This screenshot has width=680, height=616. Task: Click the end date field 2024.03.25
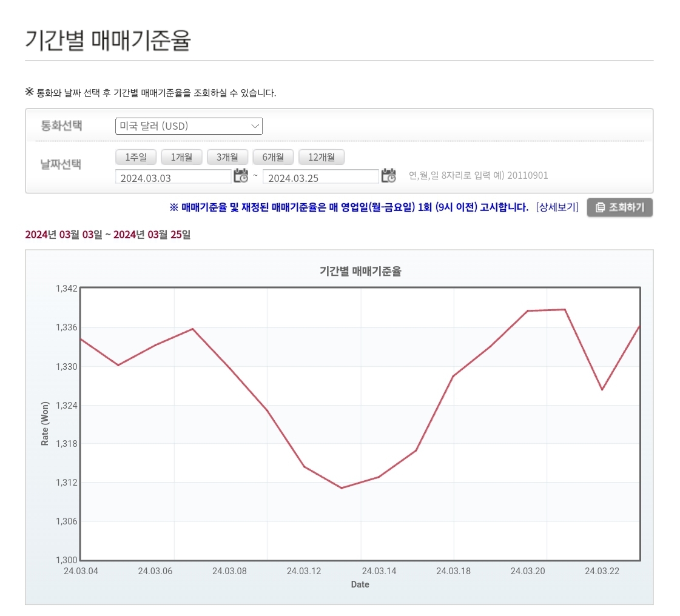coord(320,177)
